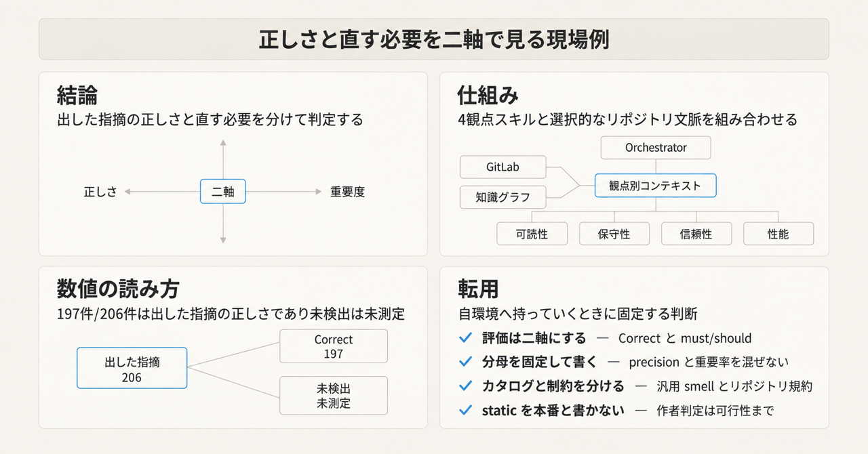Image resolution: width=868 pixels, height=454 pixels.
Task: Click the 信頼性 box
Action: point(696,234)
